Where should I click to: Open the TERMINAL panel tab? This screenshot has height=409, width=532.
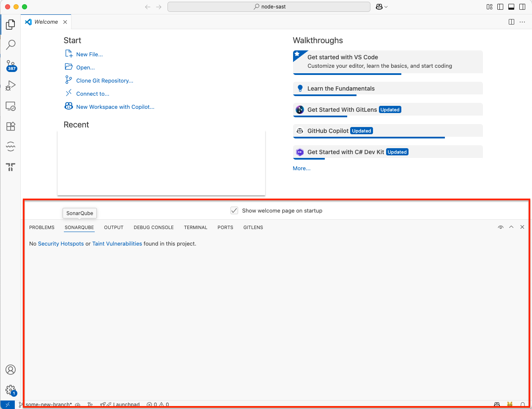coord(195,227)
